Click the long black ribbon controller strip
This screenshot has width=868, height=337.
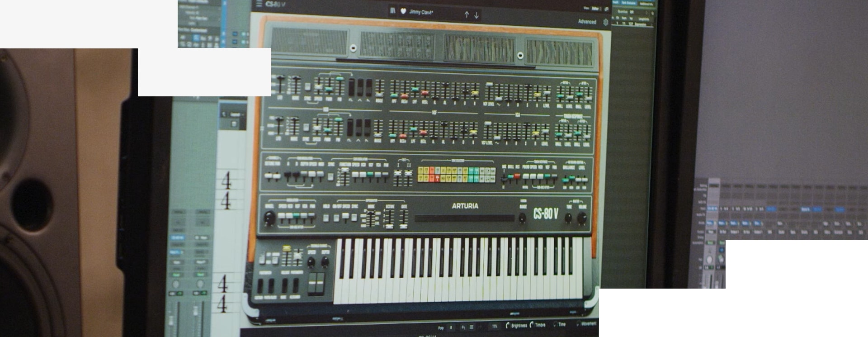(x=464, y=218)
